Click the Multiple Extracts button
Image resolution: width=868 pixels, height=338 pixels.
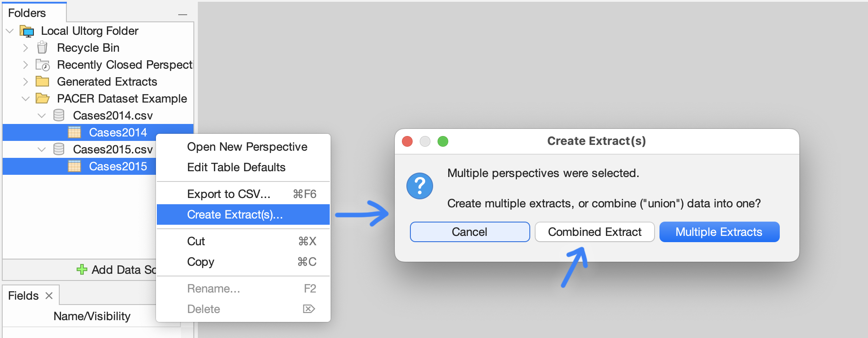pos(719,231)
